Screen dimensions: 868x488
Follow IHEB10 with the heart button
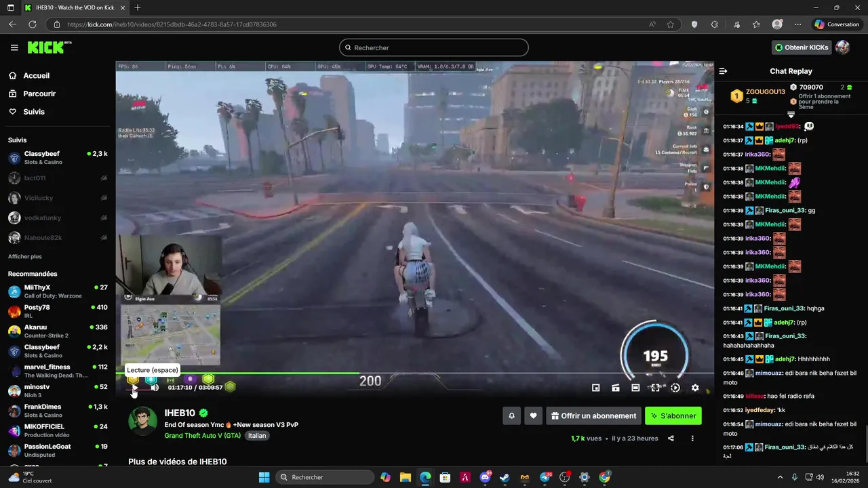(534, 415)
